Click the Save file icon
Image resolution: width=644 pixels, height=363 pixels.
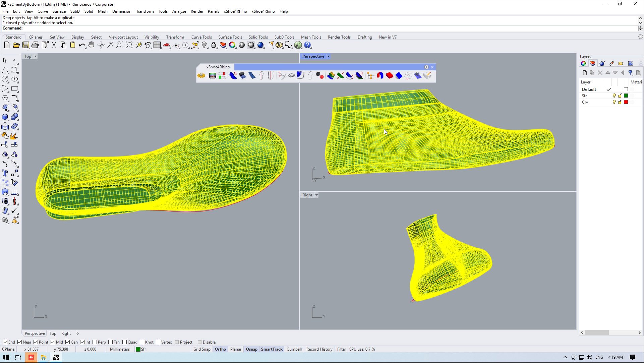(x=25, y=45)
